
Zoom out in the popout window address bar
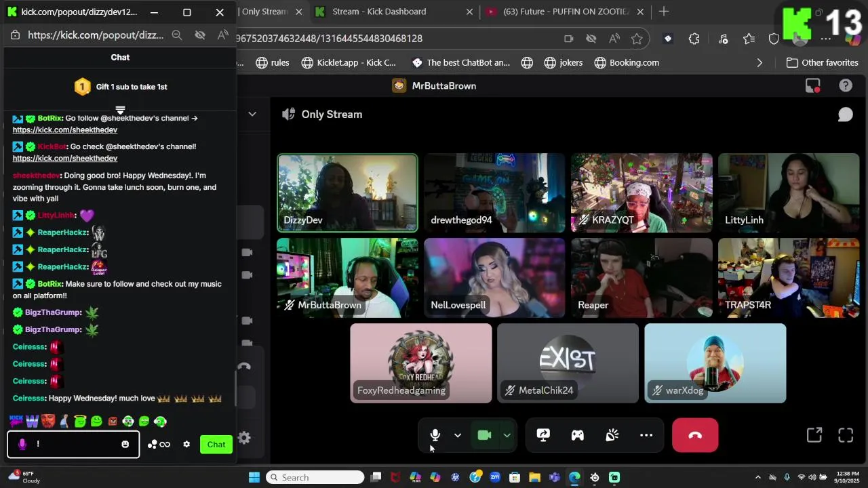pyautogui.click(x=177, y=35)
